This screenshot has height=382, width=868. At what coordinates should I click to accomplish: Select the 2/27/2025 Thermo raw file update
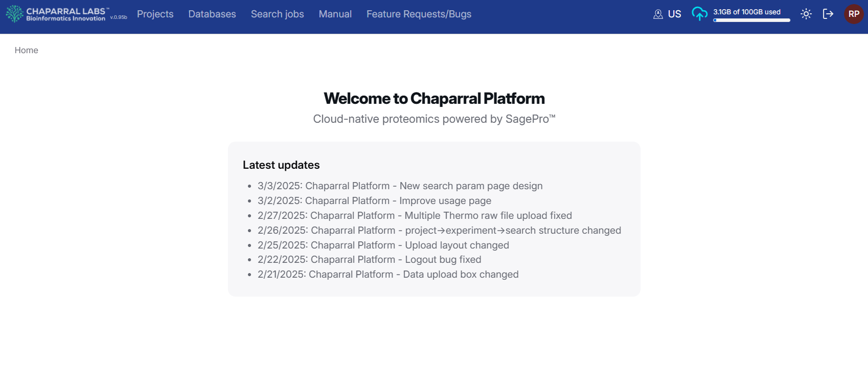click(x=415, y=216)
